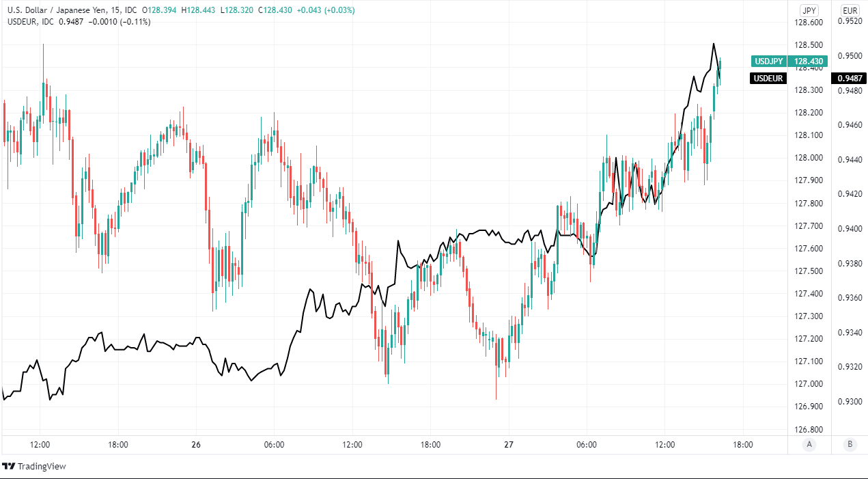Viewport: 868px width, 479px height.
Task: Select the 128.430 current price tag
Action: [809, 61]
